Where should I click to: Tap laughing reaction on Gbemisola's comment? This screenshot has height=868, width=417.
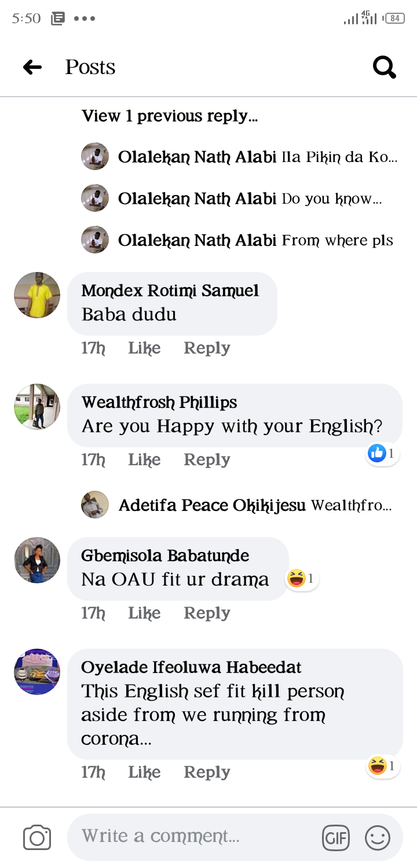(301, 578)
